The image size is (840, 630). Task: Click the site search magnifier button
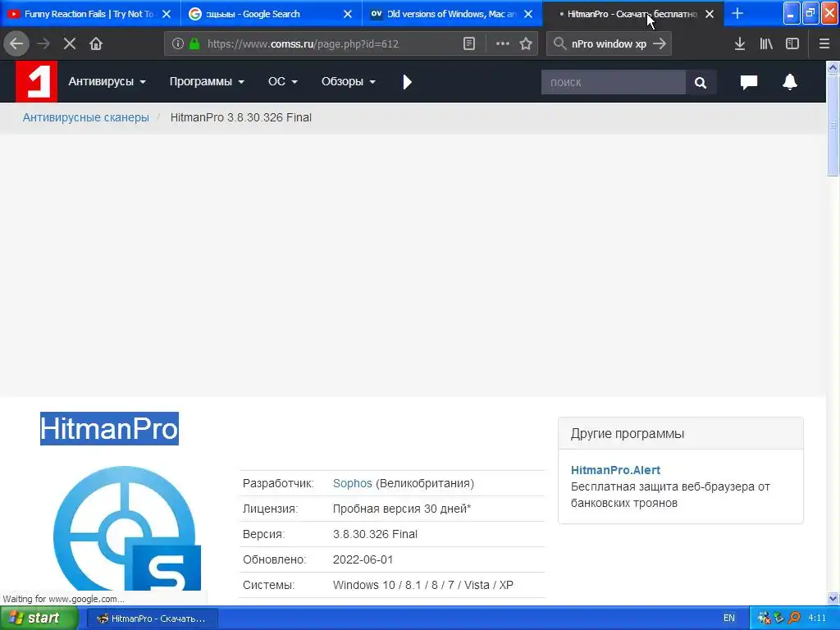(x=701, y=83)
